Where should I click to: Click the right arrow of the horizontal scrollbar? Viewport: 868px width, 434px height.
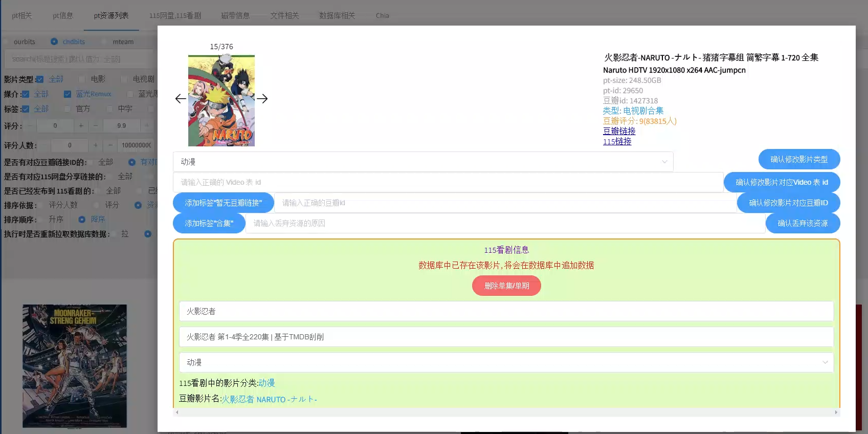click(836, 412)
